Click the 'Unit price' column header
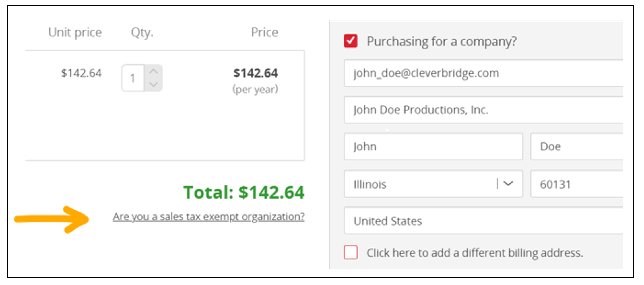Image resolution: width=644 pixels, height=285 pixels. [x=75, y=32]
